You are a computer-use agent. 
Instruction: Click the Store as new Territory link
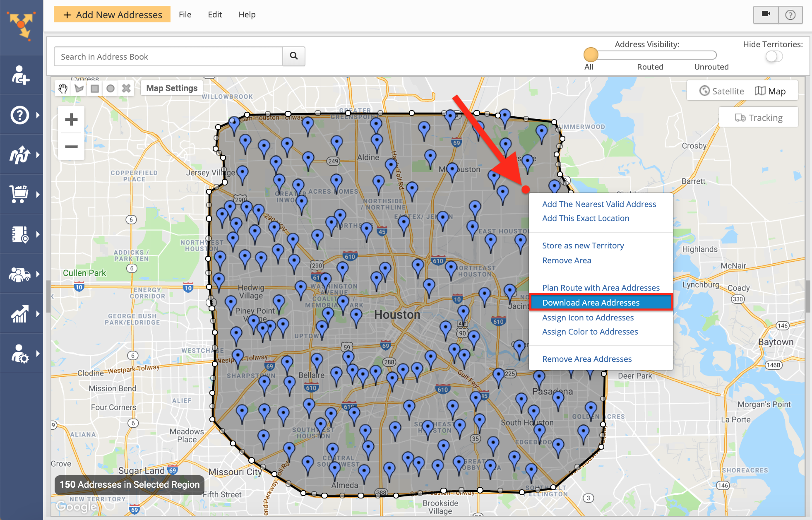583,245
